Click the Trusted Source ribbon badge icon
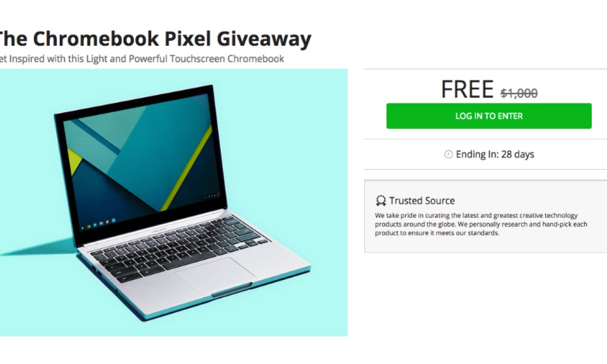607x364 pixels. click(380, 201)
